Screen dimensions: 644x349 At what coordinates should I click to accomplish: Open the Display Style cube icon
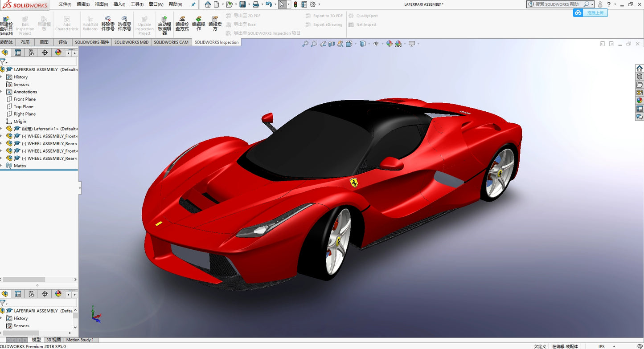[362, 44]
